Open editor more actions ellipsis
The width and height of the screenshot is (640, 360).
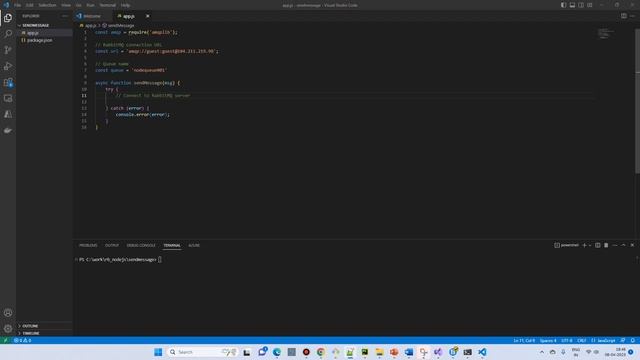632,16
